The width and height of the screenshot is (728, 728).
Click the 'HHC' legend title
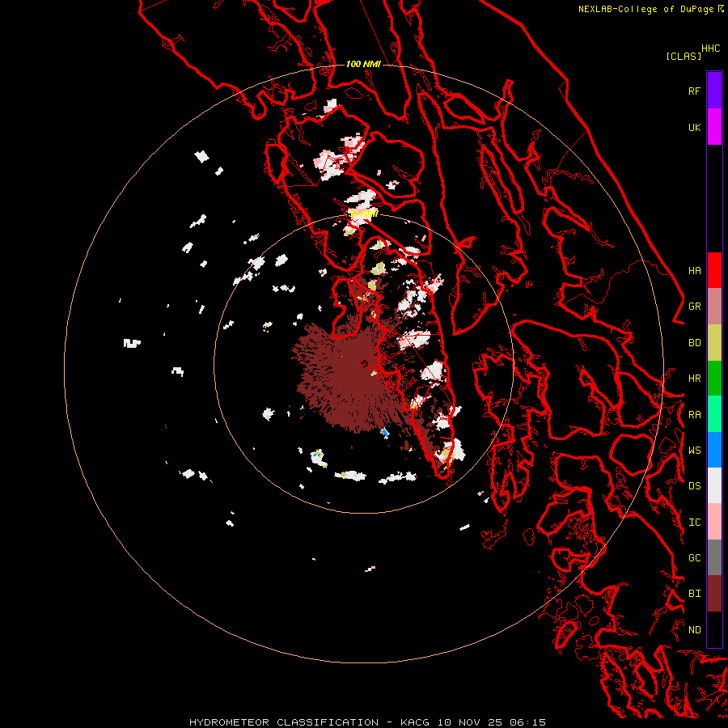click(x=711, y=49)
